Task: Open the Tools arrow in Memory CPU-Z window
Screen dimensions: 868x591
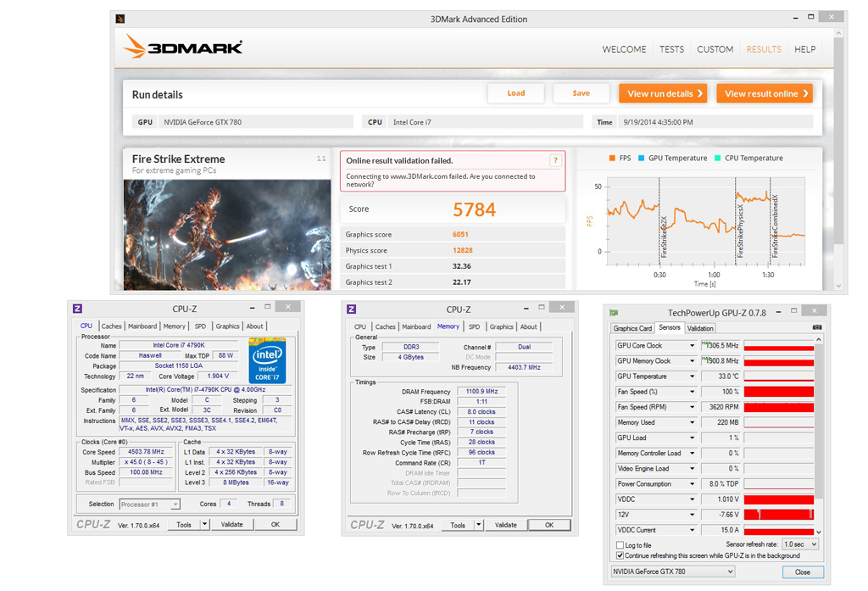Action: point(479,525)
